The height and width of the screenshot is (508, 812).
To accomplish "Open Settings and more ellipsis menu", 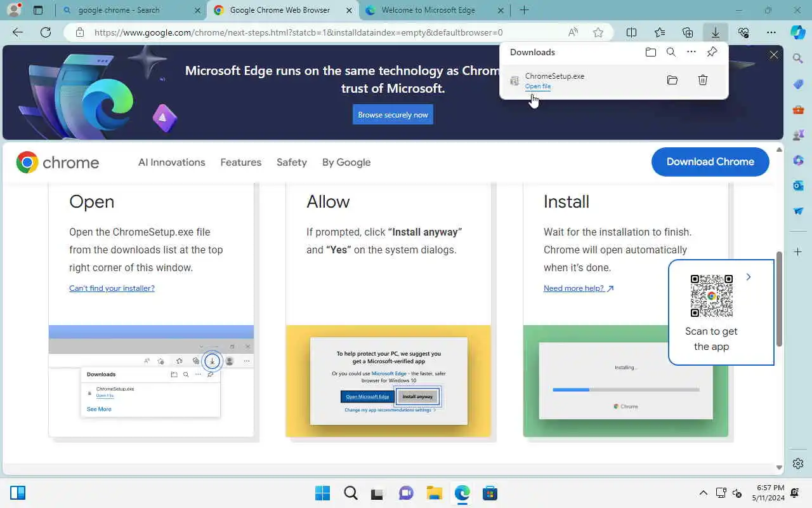I will pyautogui.click(x=771, y=32).
